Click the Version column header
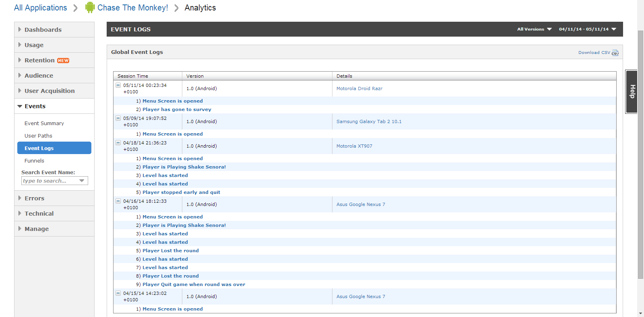 click(x=257, y=76)
